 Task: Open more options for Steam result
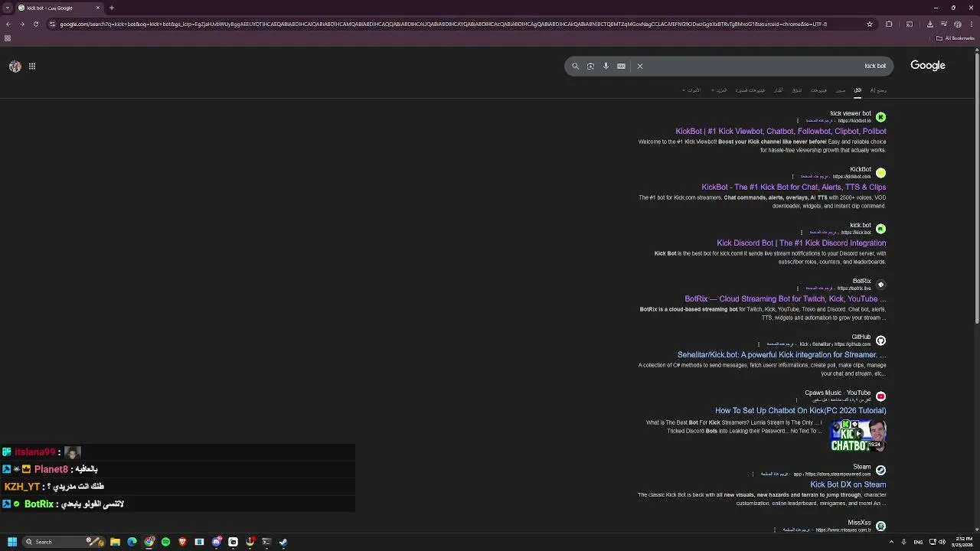[x=753, y=474]
